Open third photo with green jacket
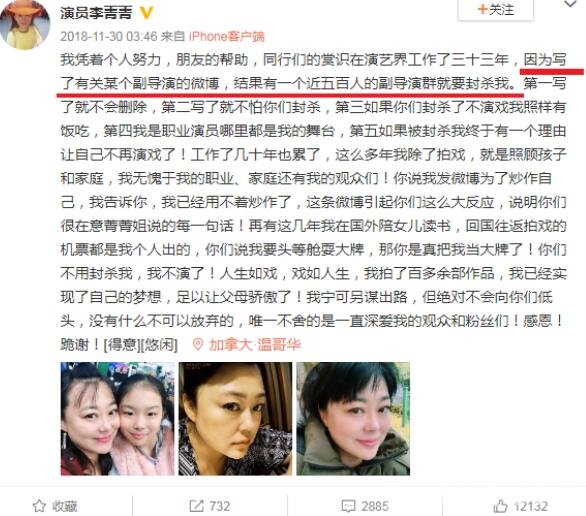 353,418
